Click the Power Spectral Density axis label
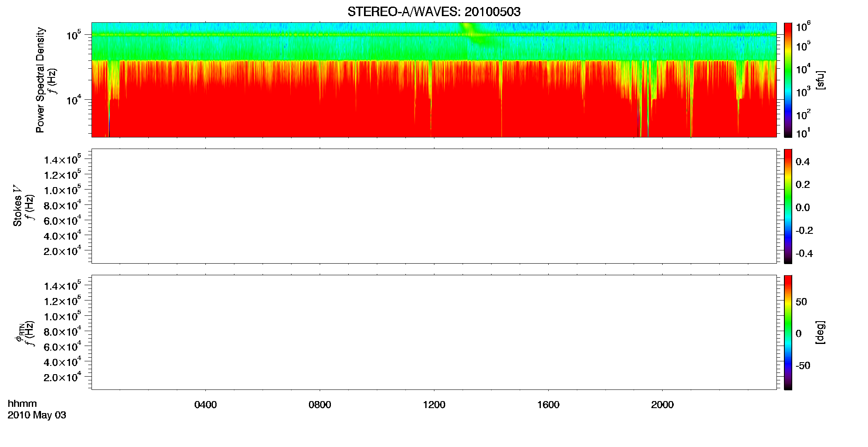Screen dimensions: 868x447 pyautogui.click(x=40, y=80)
